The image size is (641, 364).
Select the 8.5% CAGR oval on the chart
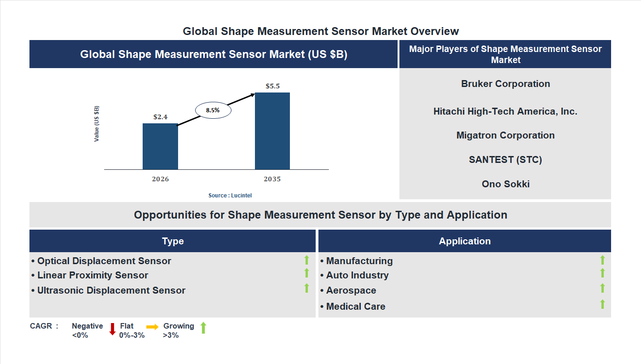pyautogui.click(x=213, y=110)
